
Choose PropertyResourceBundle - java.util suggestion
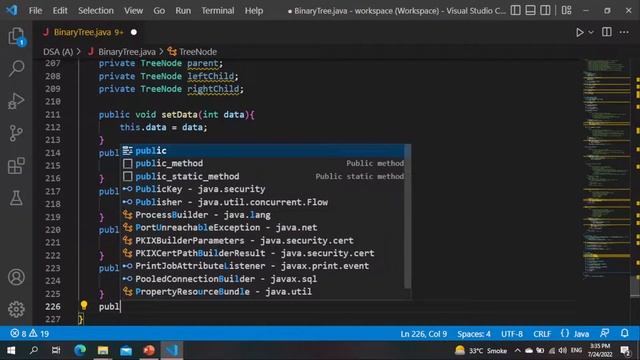263,292
